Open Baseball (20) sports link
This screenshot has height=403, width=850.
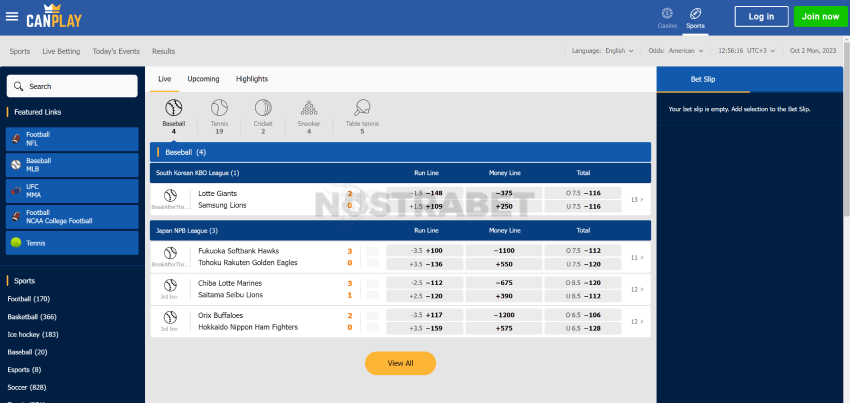click(x=28, y=352)
